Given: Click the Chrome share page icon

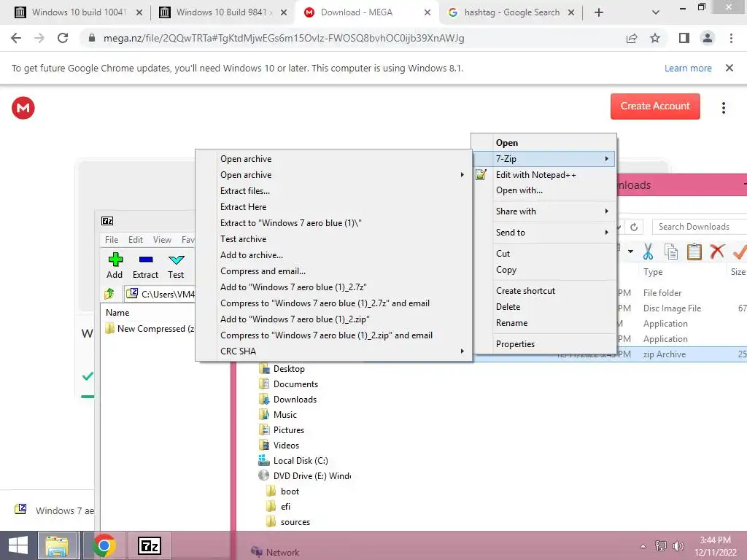Looking at the screenshot, I should tap(632, 38).
